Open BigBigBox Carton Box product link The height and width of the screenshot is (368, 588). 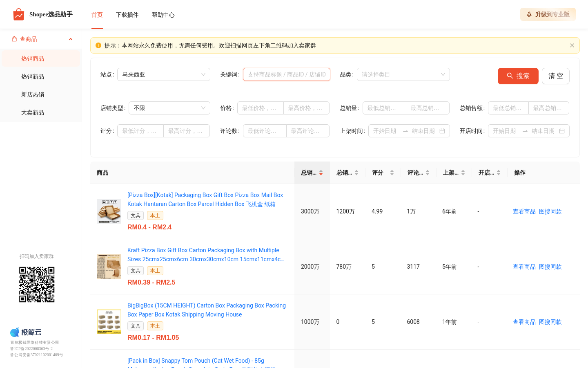tap(207, 310)
